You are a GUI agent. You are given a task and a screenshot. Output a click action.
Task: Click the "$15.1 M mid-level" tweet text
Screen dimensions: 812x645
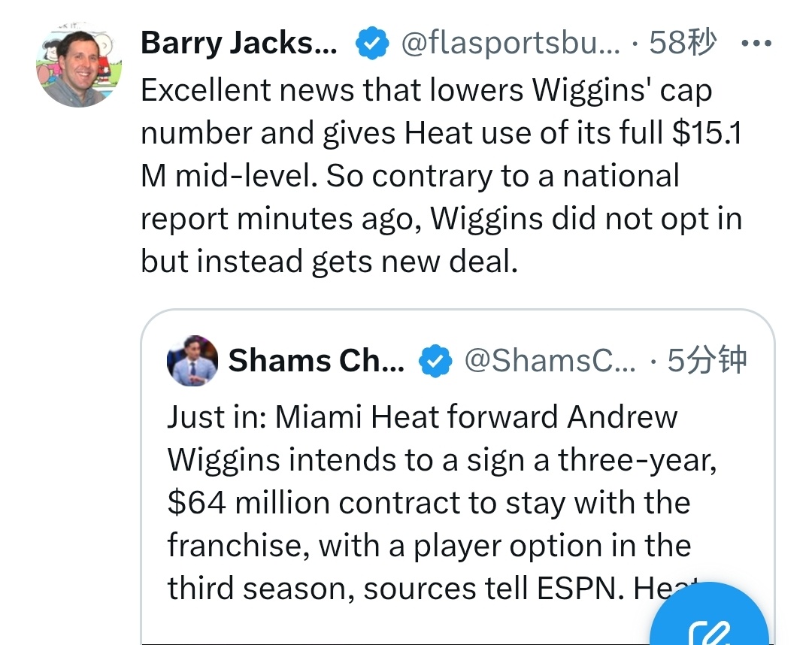(442, 154)
